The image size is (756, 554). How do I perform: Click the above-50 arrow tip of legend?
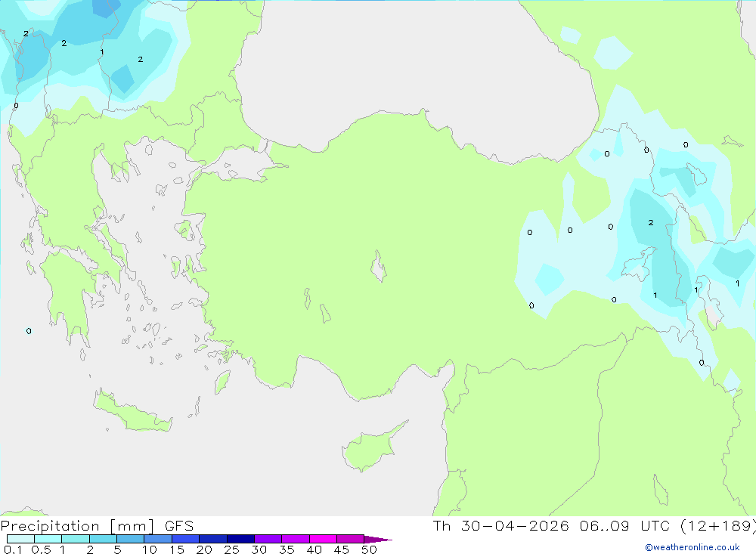tap(378, 540)
